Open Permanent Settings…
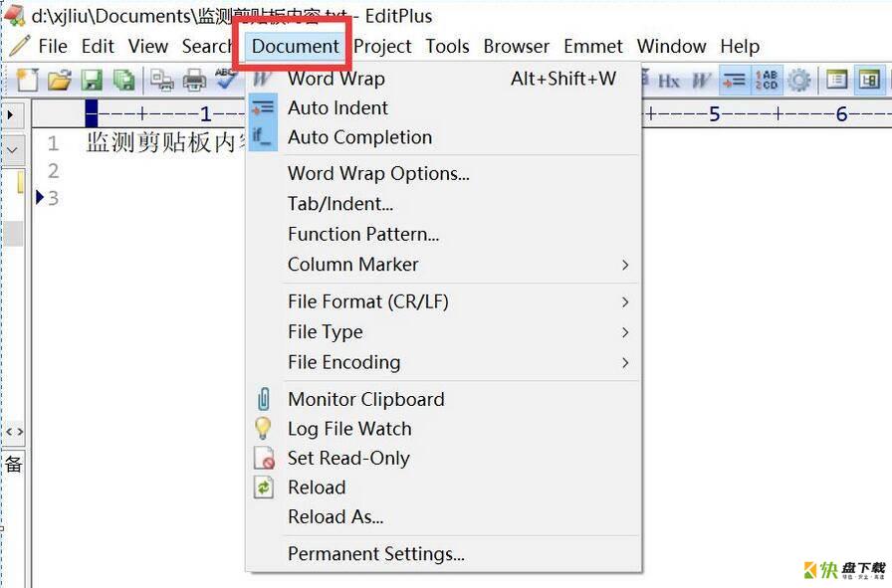 (444, 554)
